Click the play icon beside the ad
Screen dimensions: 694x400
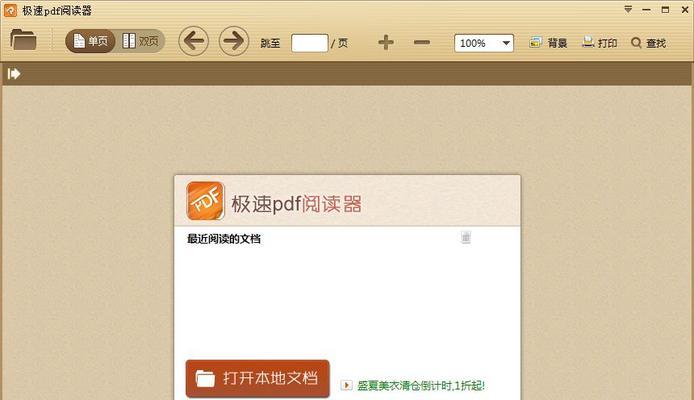click(x=346, y=385)
